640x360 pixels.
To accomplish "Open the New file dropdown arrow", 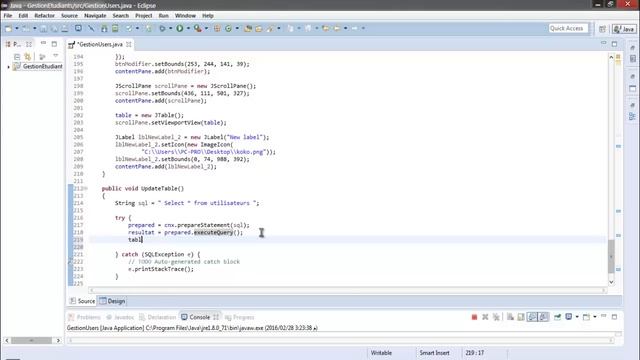I will coord(17,29).
